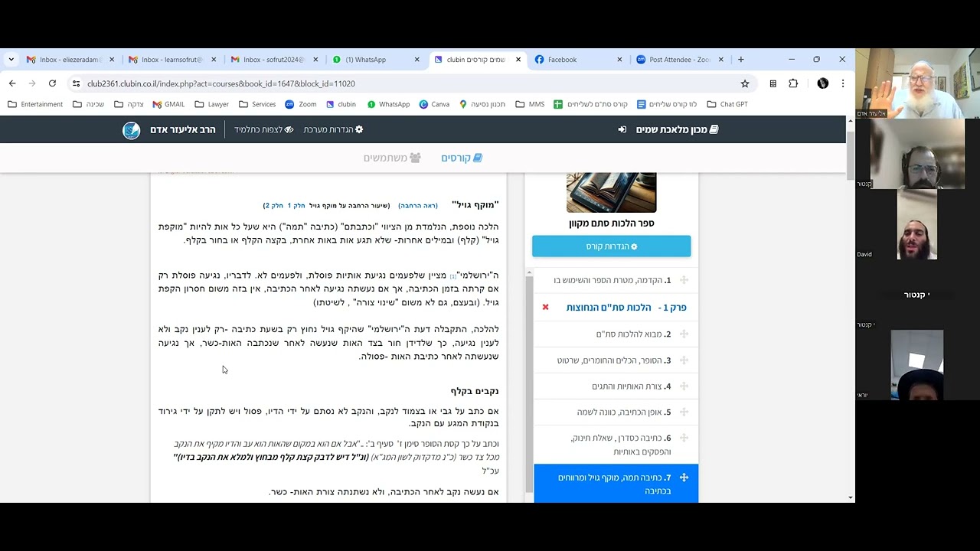Open the Chrome extensions puzzle icon
Viewport: 980px width, 551px height.
(x=793, y=83)
